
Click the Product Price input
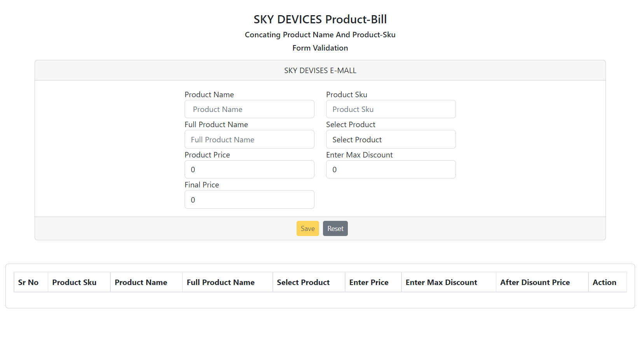[x=249, y=170]
